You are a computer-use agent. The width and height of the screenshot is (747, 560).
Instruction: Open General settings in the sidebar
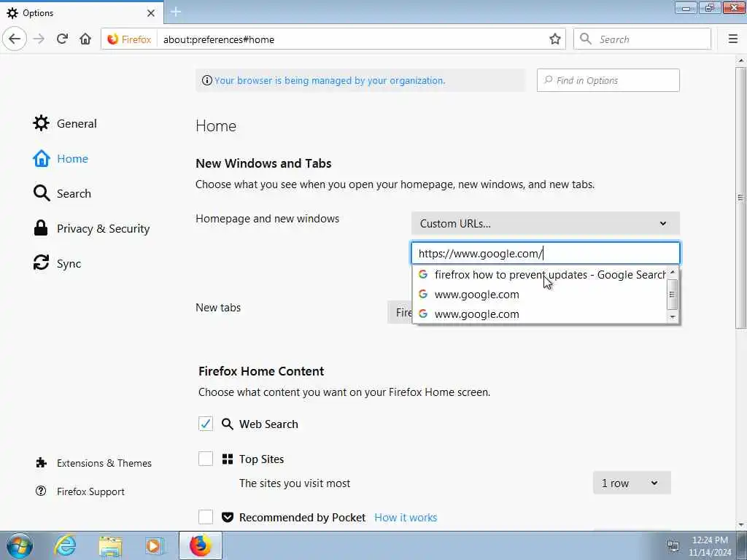pyautogui.click(x=65, y=123)
